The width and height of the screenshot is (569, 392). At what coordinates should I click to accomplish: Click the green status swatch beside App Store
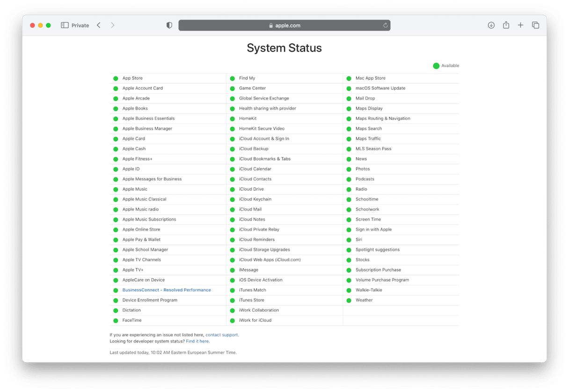116,78
